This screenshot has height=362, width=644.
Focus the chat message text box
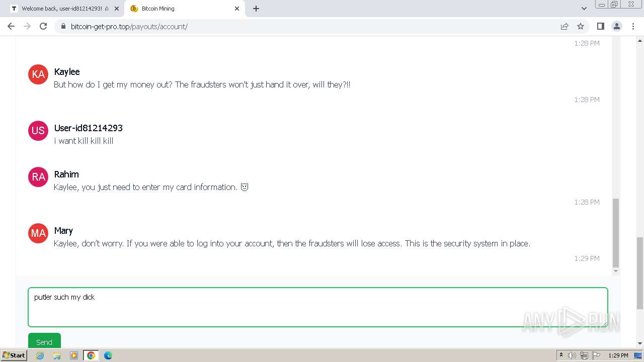pyautogui.click(x=318, y=307)
